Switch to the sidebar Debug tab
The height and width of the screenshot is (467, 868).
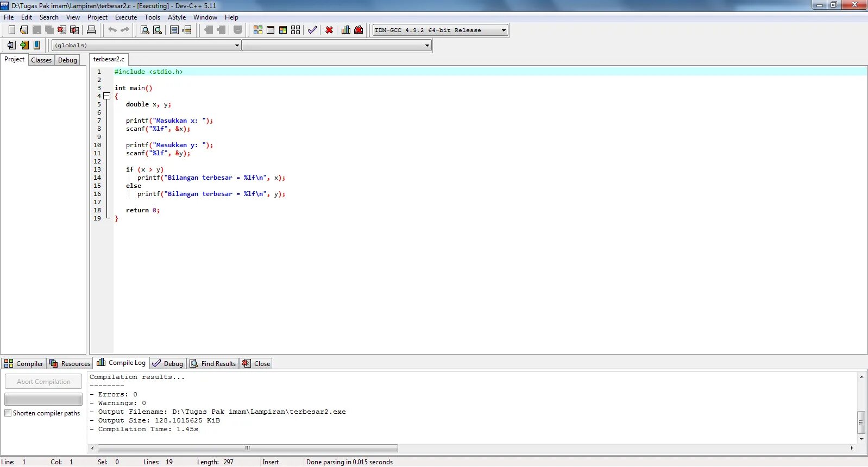pos(67,60)
